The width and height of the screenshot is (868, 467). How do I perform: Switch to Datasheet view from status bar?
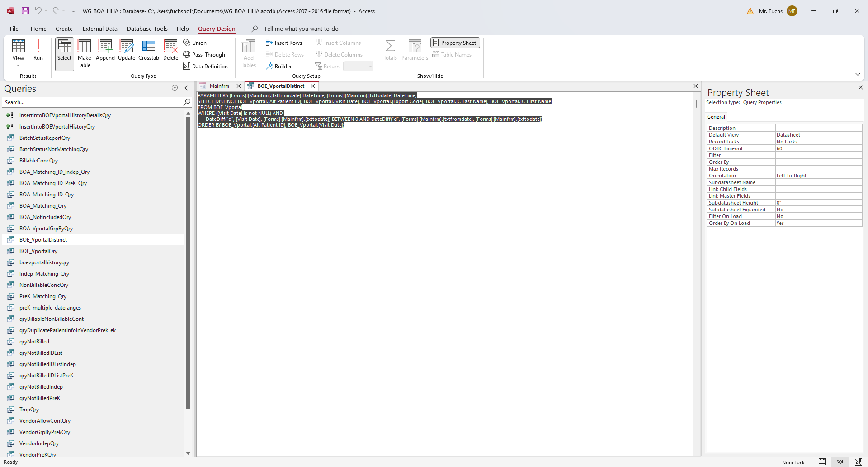822,462
